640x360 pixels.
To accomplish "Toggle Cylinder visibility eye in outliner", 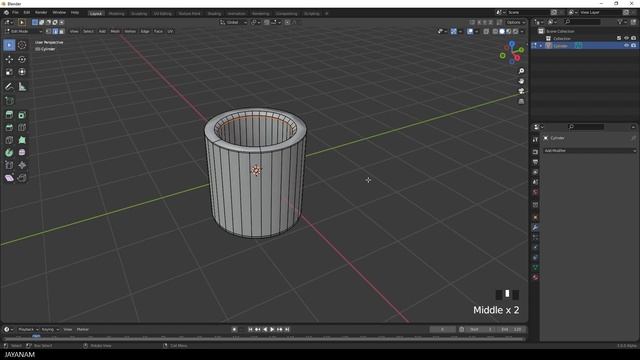I will 627,46.
